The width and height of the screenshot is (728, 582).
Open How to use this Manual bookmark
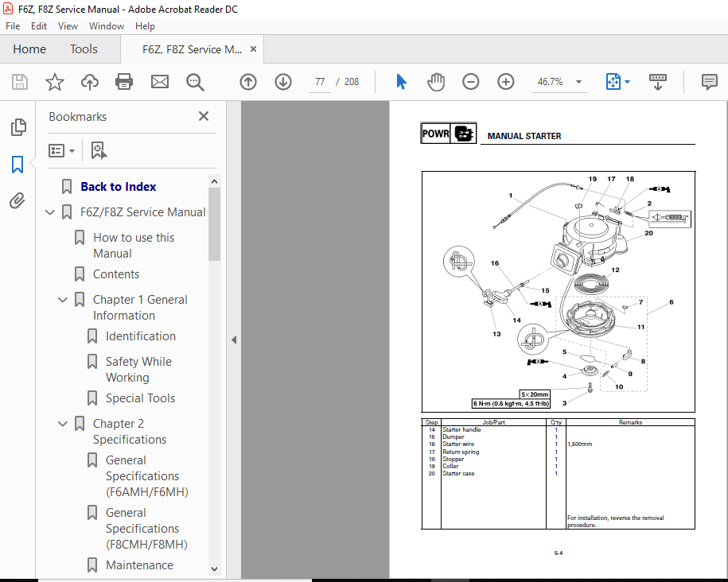pos(134,246)
